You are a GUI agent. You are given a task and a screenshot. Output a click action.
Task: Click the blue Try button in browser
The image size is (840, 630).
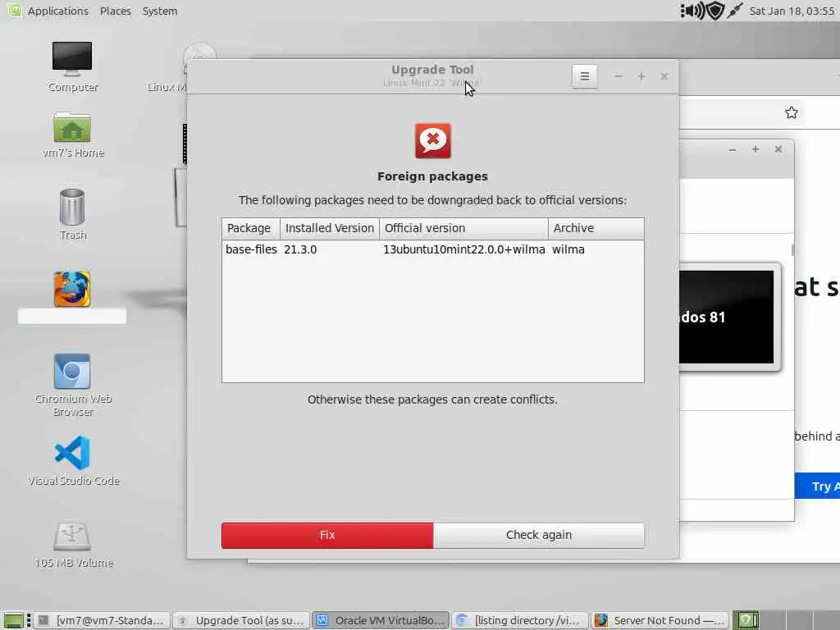pos(818,486)
